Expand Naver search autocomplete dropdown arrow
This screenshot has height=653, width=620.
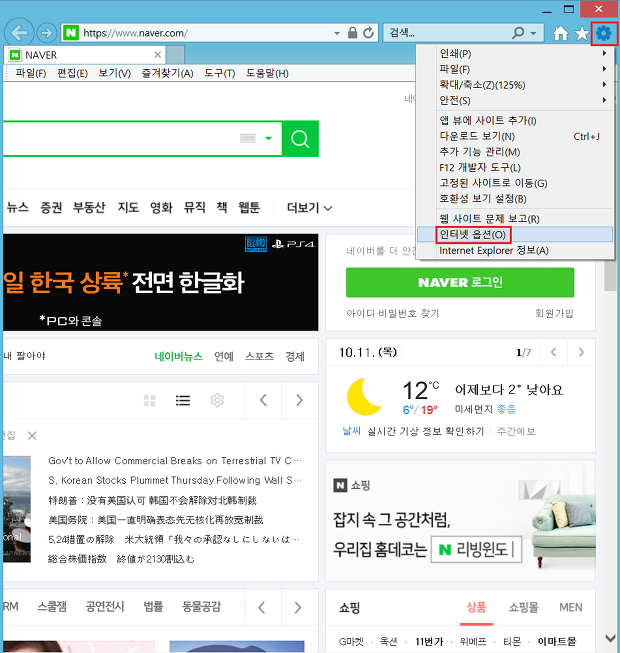point(269,138)
